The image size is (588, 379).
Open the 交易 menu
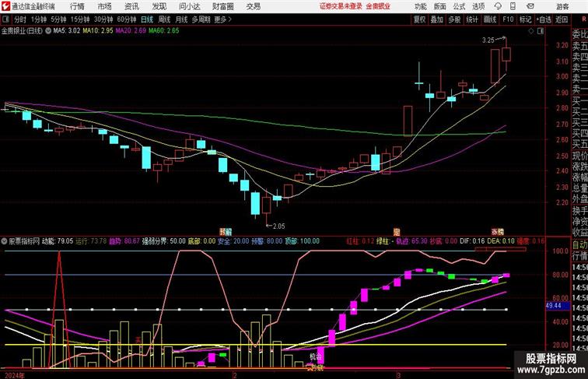tap(254, 6)
